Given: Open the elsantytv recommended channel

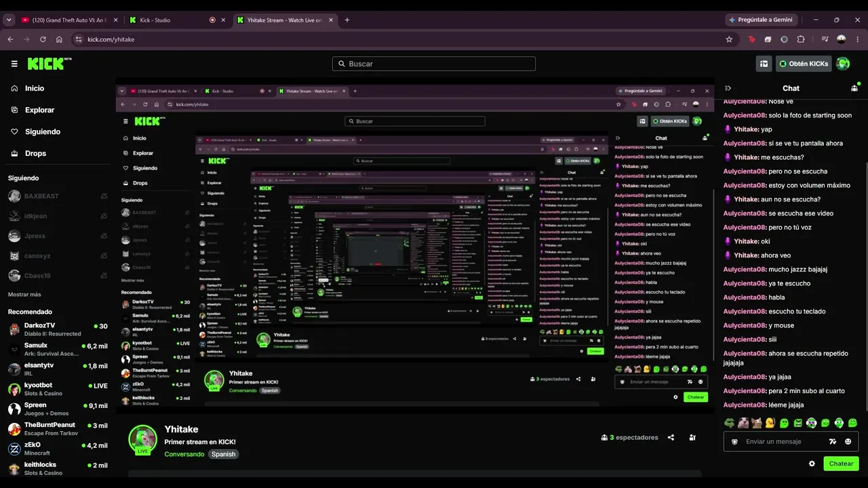Looking at the screenshot, I should pos(58,369).
